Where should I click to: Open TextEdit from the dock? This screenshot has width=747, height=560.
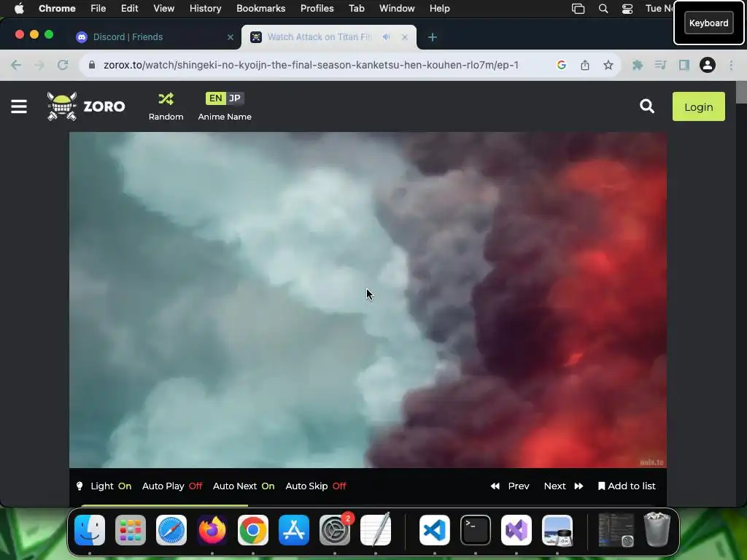[376, 530]
